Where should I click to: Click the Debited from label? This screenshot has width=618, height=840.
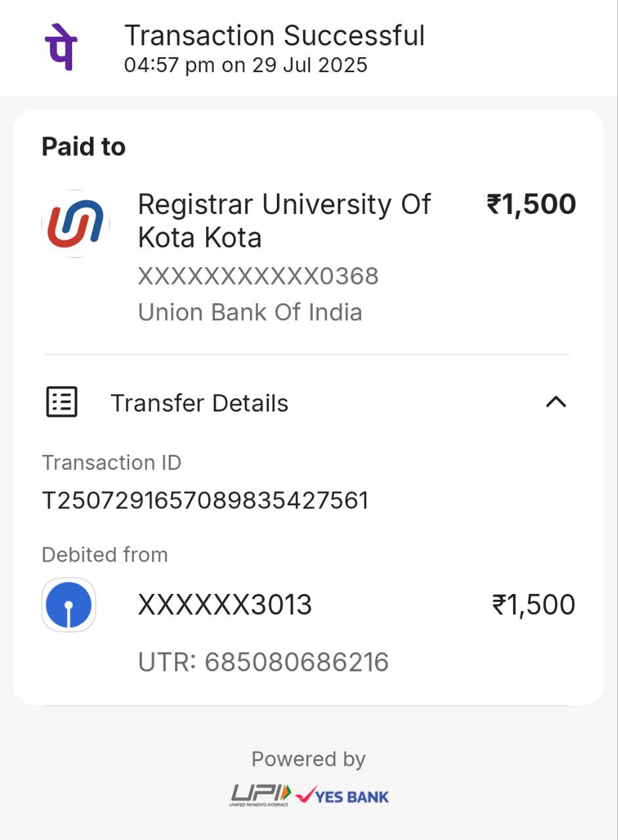(x=105, y=555)
